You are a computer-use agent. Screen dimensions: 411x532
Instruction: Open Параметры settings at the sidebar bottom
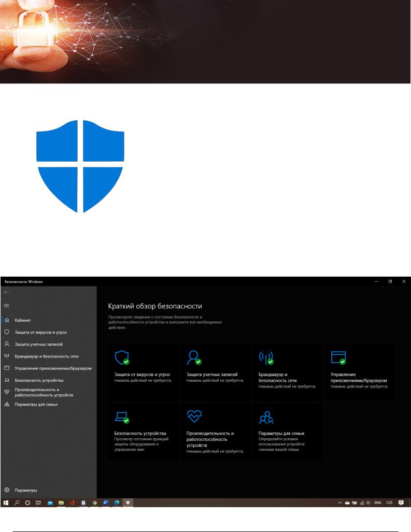[x=25, y=490]
